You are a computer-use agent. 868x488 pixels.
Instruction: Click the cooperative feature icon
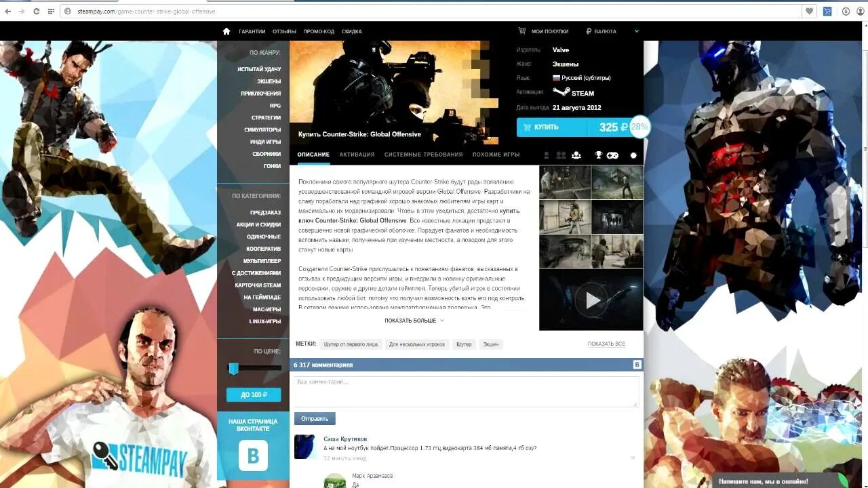576,155
